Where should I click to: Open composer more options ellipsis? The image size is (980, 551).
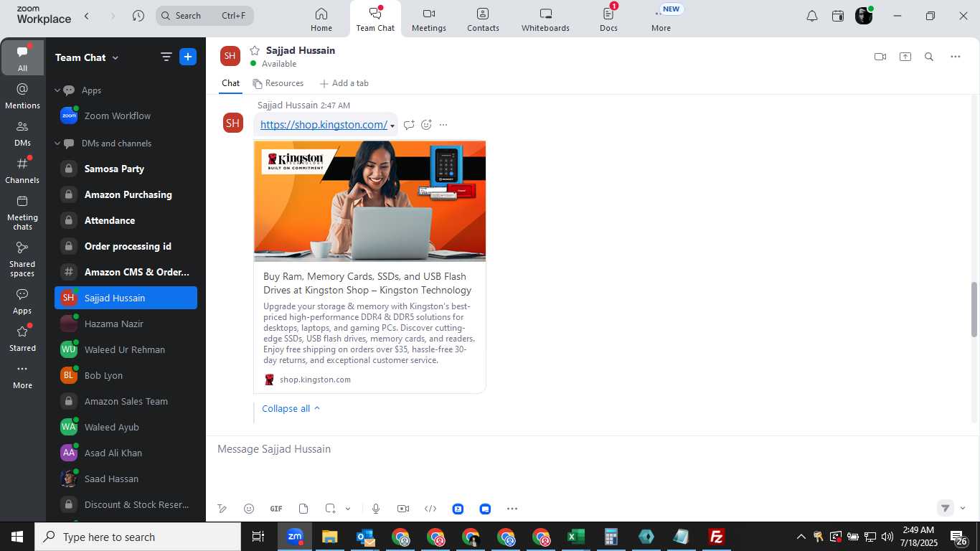click(512, 509)
